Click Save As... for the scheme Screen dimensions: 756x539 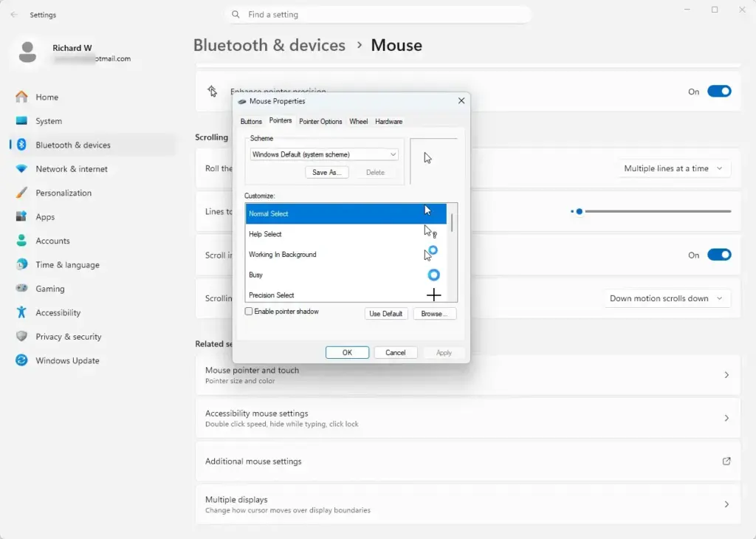coord(327,173)
